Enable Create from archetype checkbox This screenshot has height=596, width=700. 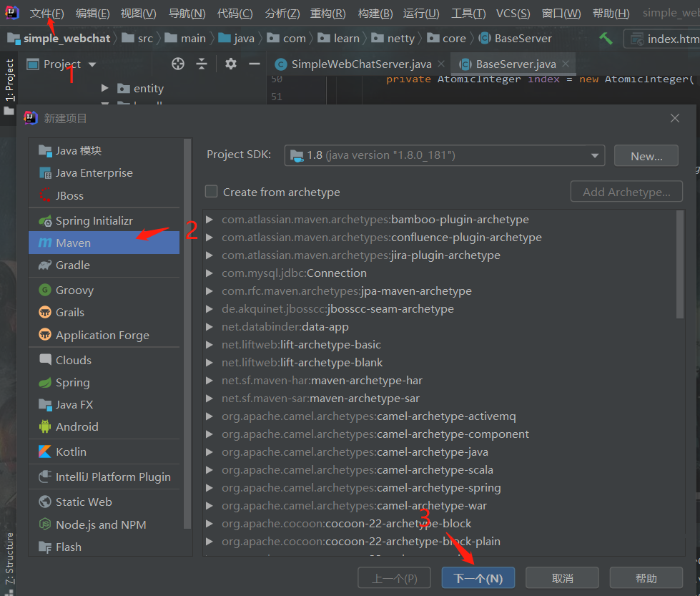pyautogui.click(x=211, y=192)
